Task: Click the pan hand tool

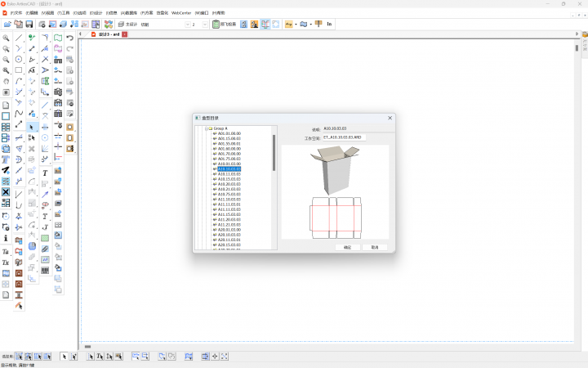Action: (x=6, y=82)
